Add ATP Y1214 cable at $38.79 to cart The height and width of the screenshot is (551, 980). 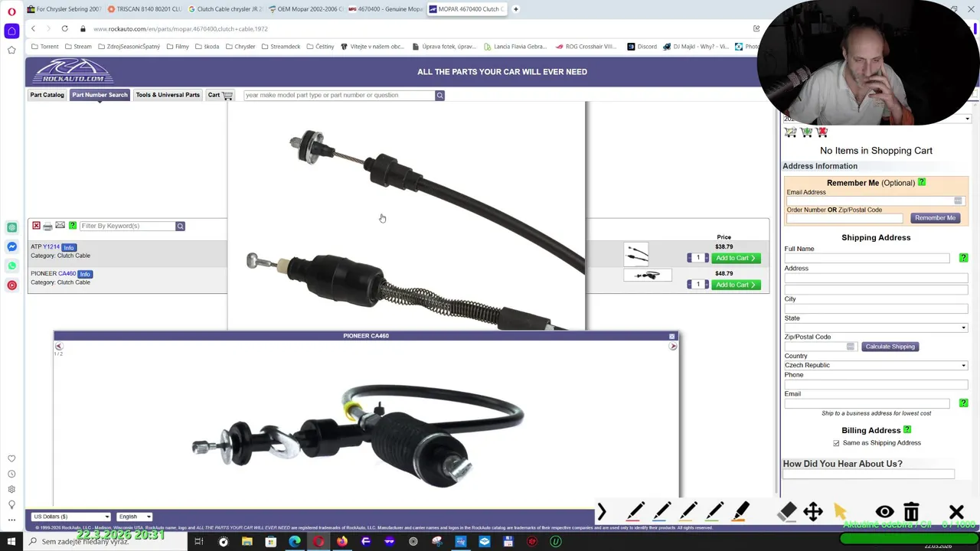coord(736,258)
